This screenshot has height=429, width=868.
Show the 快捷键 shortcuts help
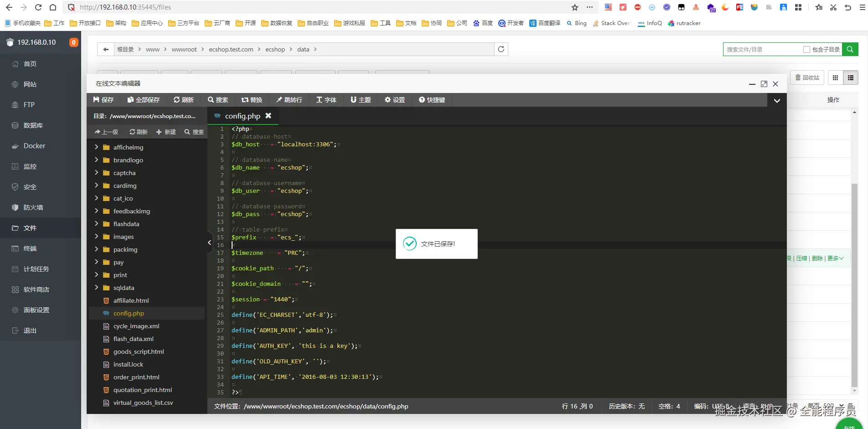(x=432, y=100)
